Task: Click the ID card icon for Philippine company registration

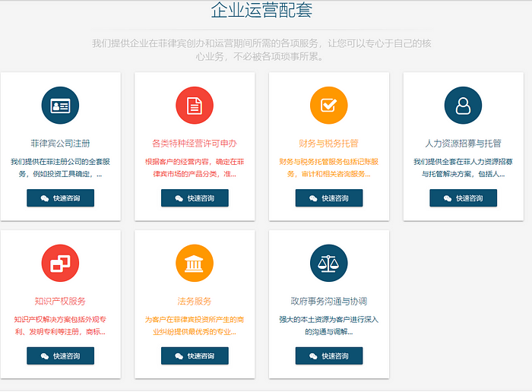Action: point(60,106)
